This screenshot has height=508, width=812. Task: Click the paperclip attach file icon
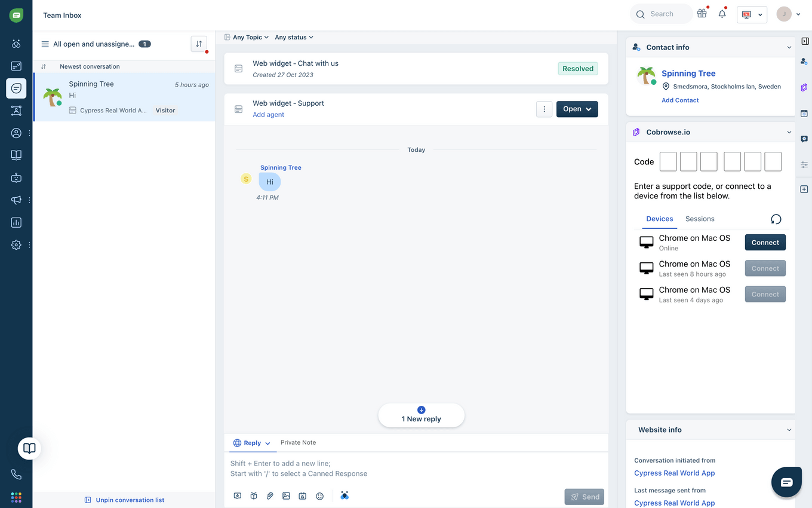point(270,496)
